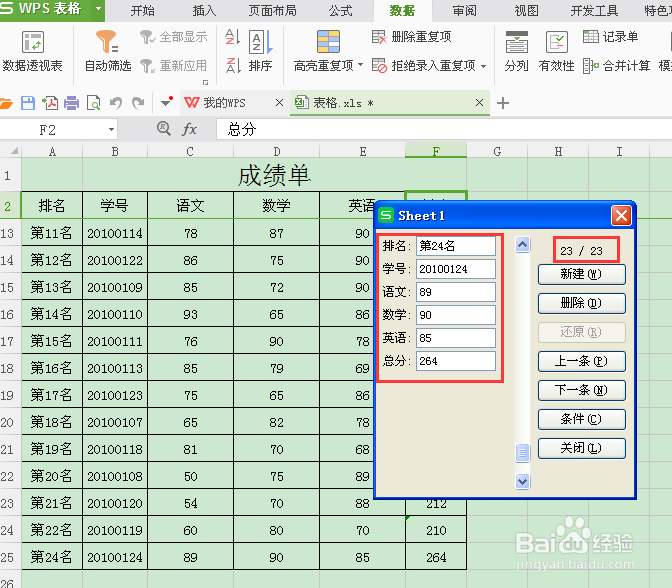Open the 公式 ribbon tab

(x=341, y=10)
